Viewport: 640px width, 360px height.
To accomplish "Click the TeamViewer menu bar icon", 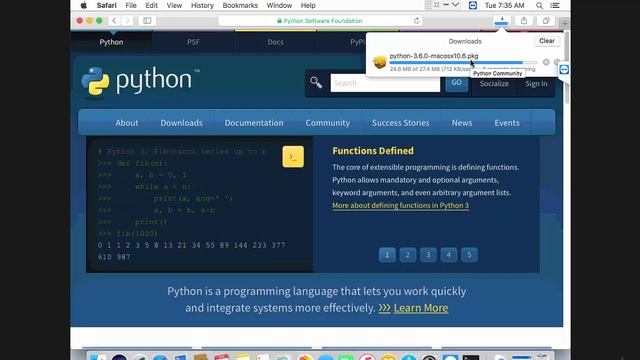I will click(x=473, y=5).
